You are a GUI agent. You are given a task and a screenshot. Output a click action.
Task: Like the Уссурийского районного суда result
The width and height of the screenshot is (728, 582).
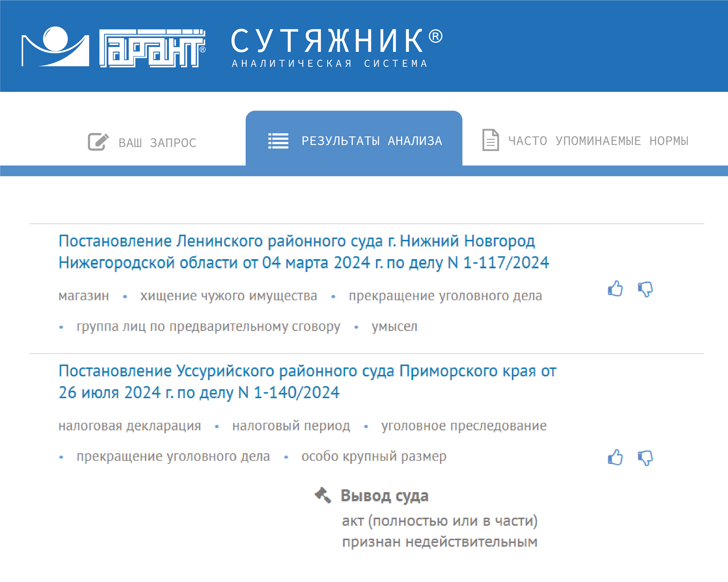pos(615,458)
